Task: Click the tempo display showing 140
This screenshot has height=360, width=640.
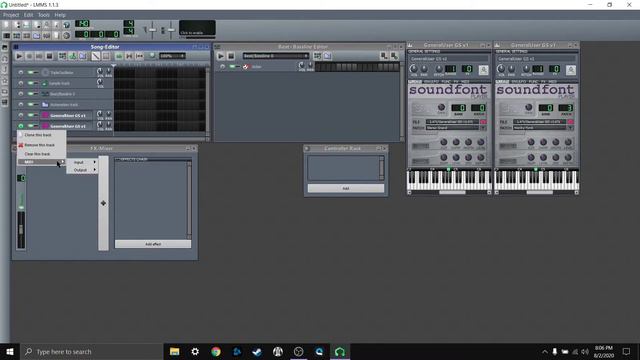Action: click(x=82, y=23)
